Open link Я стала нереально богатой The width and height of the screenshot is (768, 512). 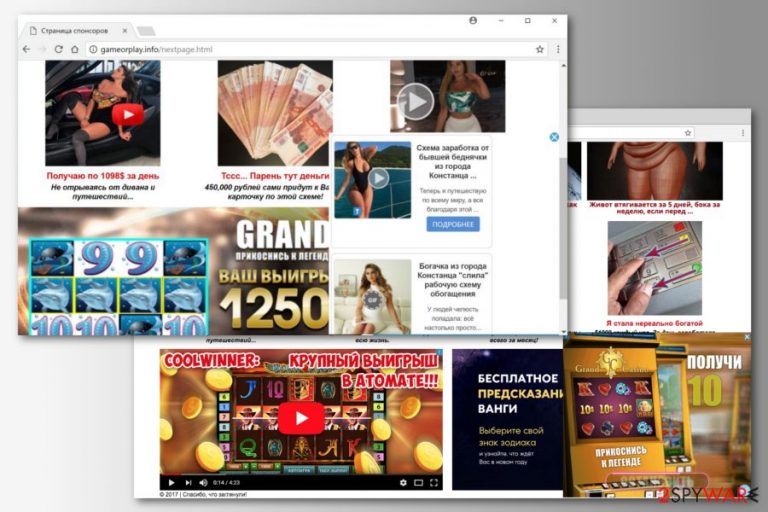[x=654, y=323]
